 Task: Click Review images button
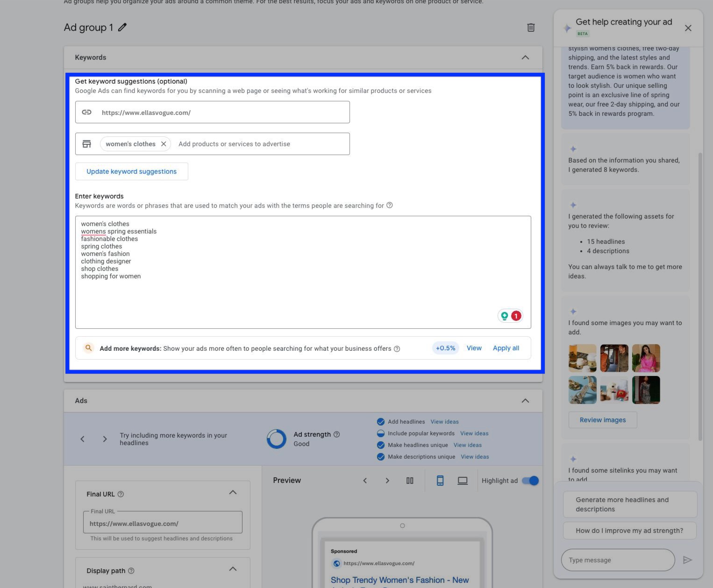[603, 420]
